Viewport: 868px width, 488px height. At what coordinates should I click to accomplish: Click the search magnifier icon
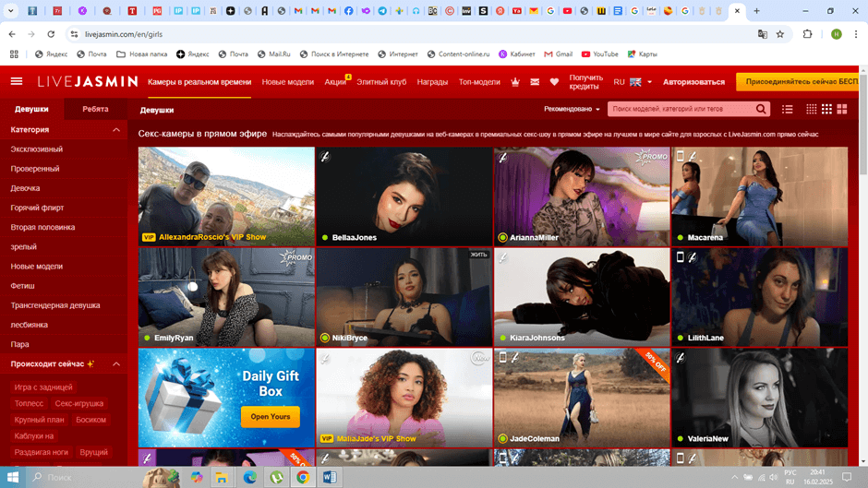click(x=761, y=109)
